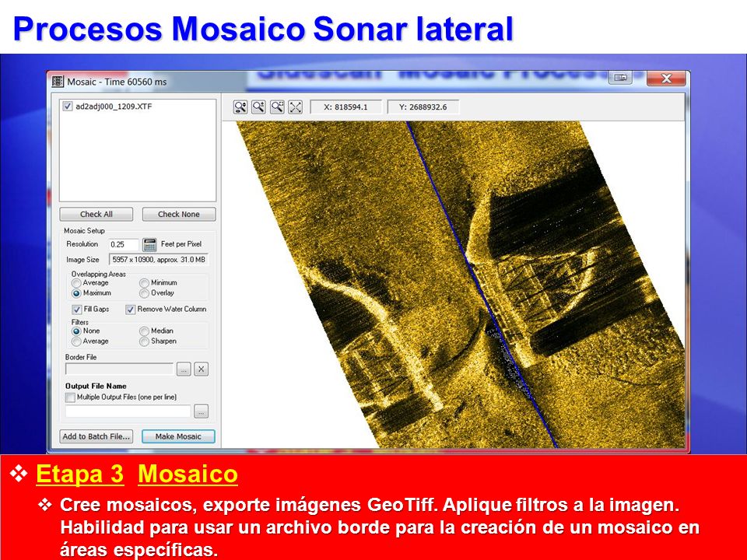Select the Average overlapping areas option

[x=76, y=283]
